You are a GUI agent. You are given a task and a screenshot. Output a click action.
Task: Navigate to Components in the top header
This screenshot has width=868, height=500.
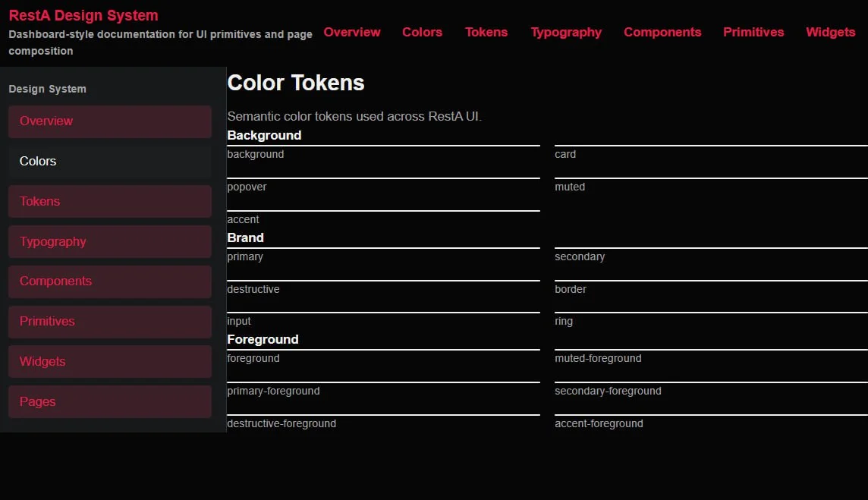click(x=662, y=32)
